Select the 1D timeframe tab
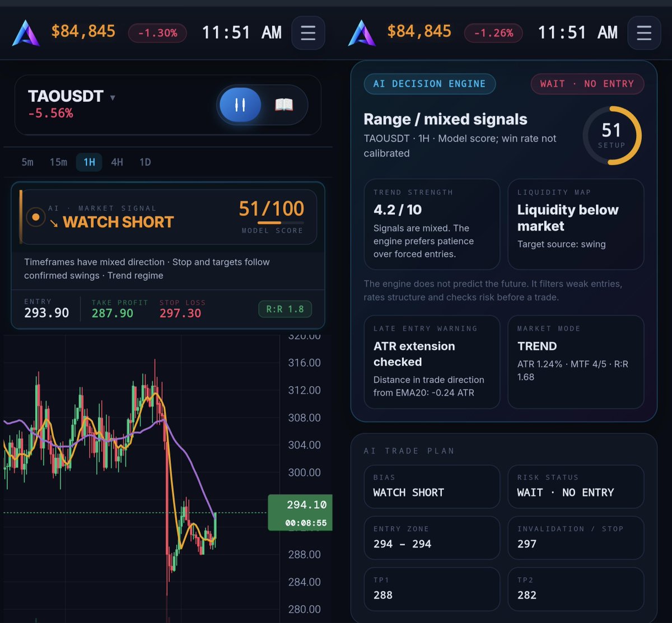This screenshot has height=623, width=672. point(145,162)
